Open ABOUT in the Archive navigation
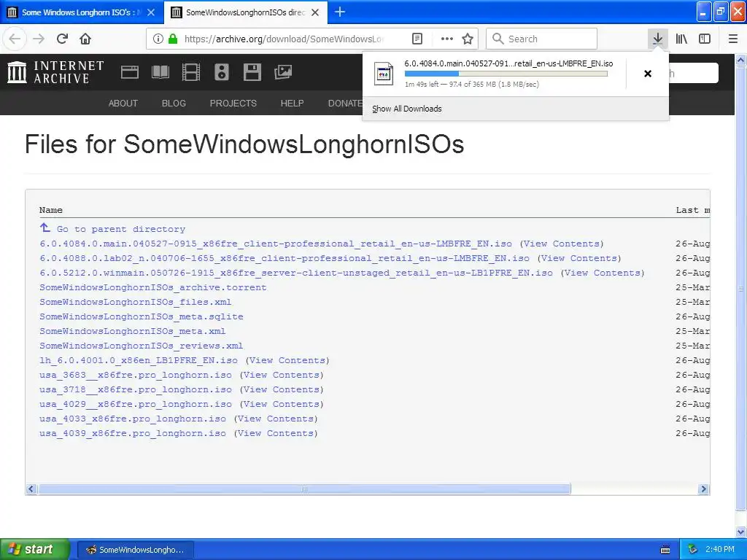 tap(123, 104)
